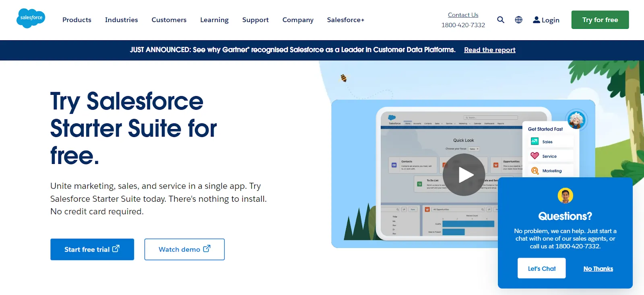Image resolution: width=644 pixels, height=295 pixels.
Task: Click the Questions? heading in chat popup
Action: (x=565, y=216)
